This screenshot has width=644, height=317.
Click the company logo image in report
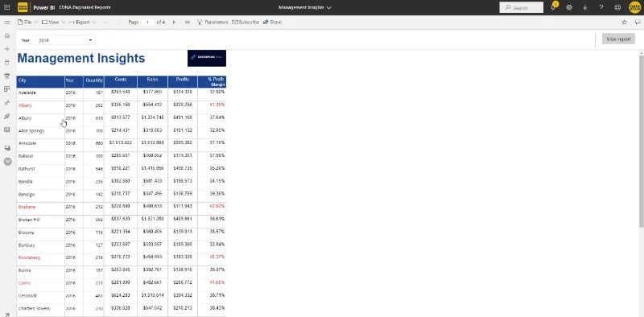point(207,58)
